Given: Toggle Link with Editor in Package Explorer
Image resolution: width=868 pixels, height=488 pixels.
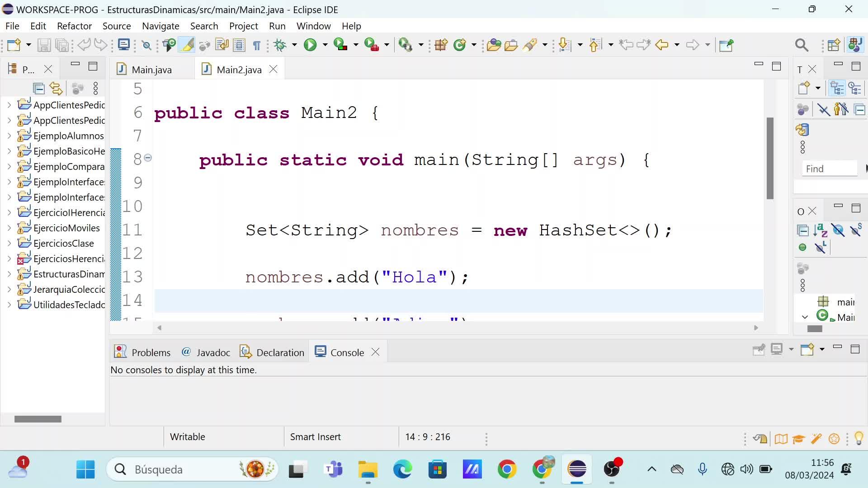Looking at the screenshot, I should pyautogui.click(x=56, y=89).
